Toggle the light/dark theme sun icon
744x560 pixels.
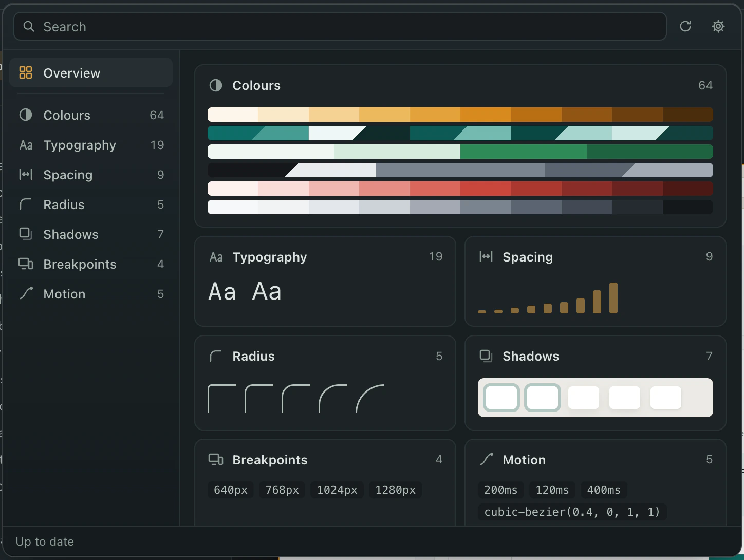[718, 26]
